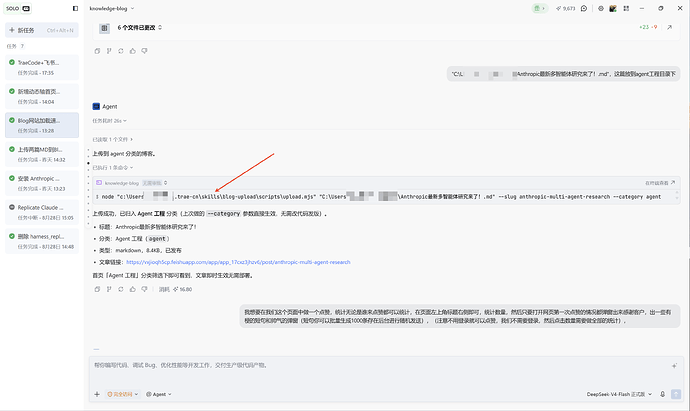Collapse the 已执行 1 条命令 section
Image resolution: width=690 pixels, height=411 pixels.
pos(113,168)
